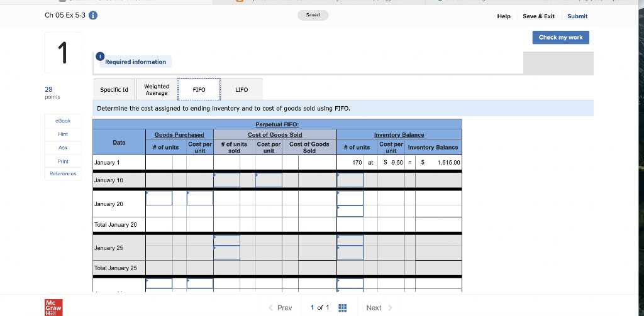Viewport: 644px width, 316px height.
Task: Click January 20 second inventory units field
Action: pyautogui.click(x=350, y=211)
